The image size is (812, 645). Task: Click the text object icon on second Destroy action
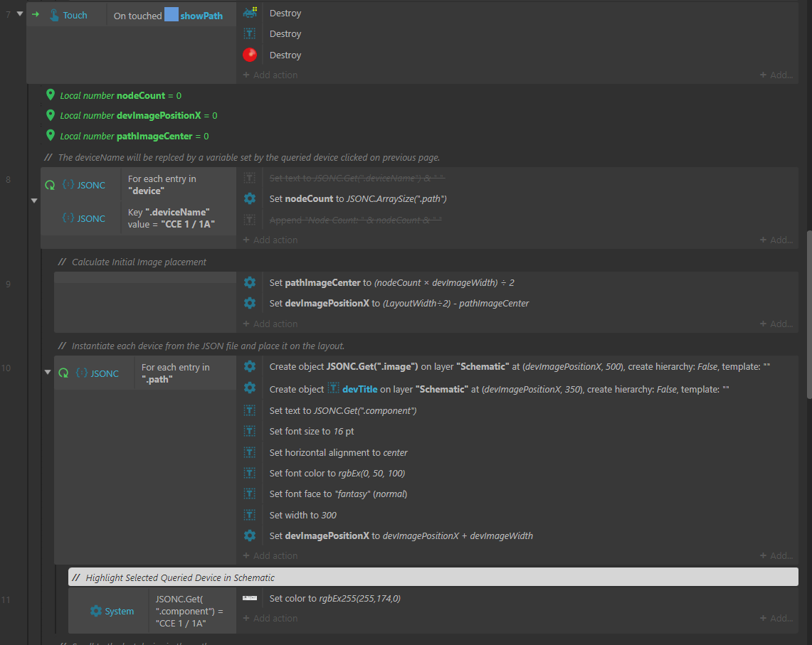point(250,33)
